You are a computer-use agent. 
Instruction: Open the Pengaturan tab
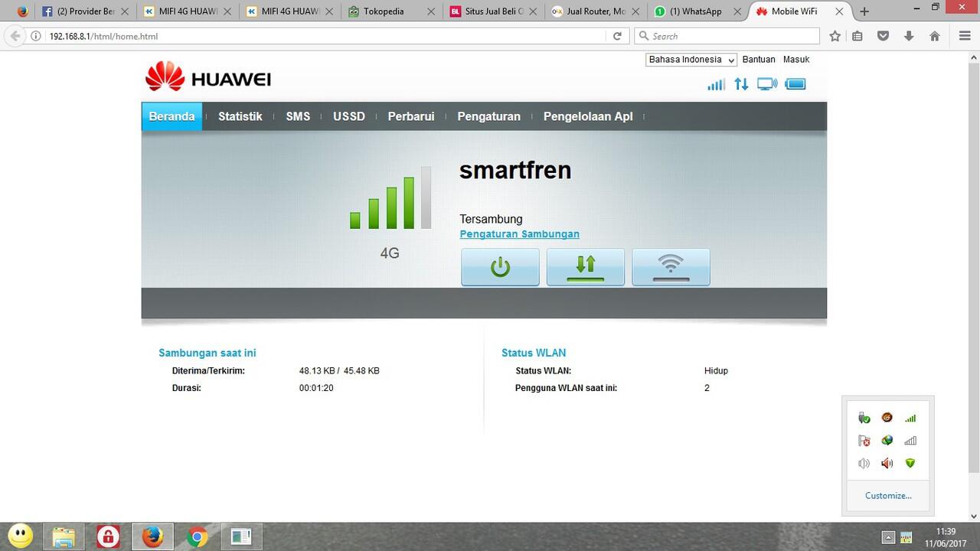click(489, 116)
